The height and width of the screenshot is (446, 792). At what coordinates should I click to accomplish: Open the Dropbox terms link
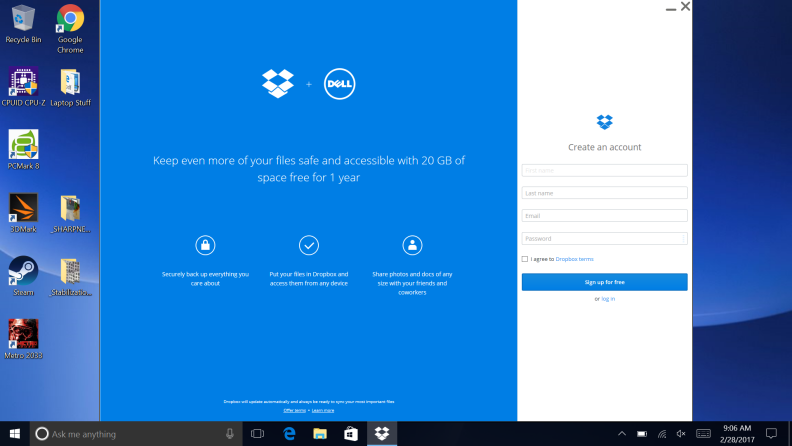[574, 259]
